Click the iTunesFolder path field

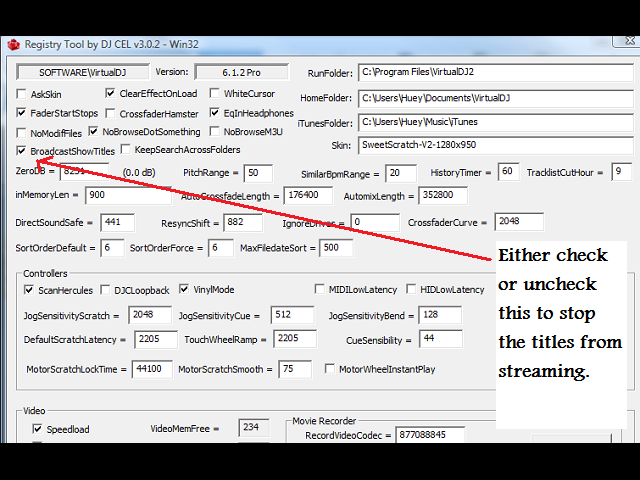(496, 122)
